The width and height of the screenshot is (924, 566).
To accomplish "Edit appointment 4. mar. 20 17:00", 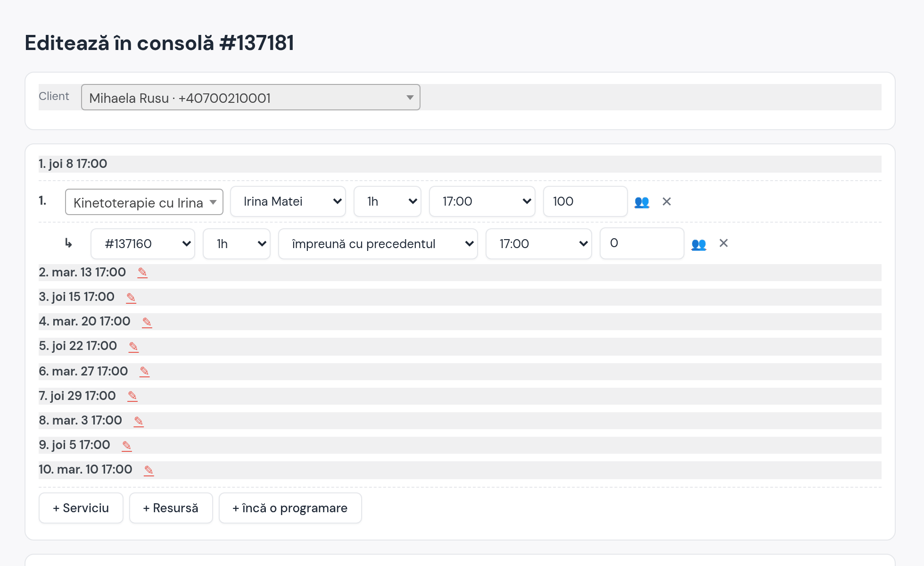I will point(147,322).
